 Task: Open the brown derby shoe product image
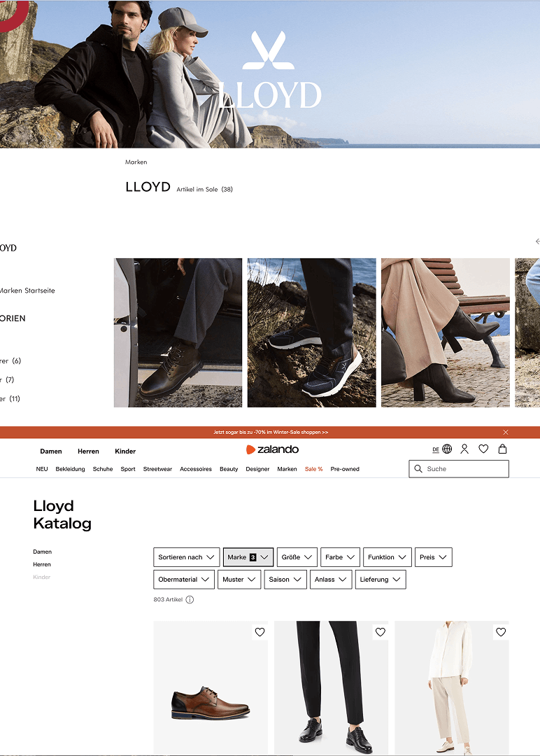click(x=211, y=688)
